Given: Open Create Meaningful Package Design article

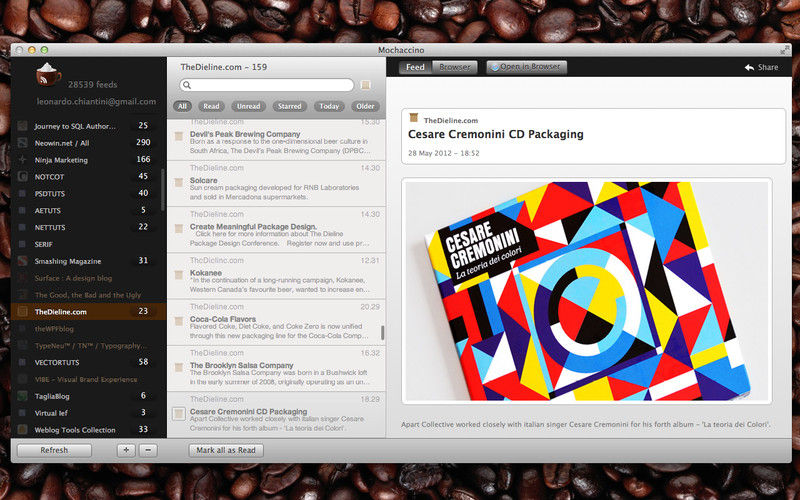Looking at the screenshot, I should click(x=276, y=230).
